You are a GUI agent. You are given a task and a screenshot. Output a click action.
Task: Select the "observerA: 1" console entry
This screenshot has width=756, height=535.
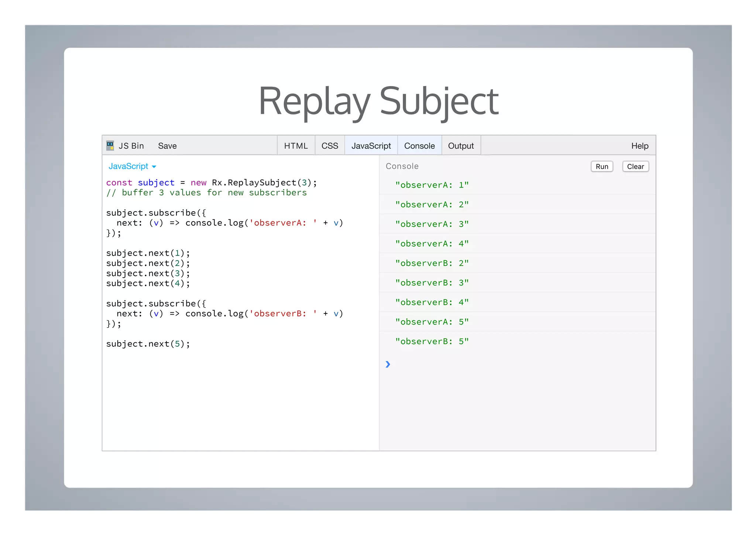pos(432,185)
